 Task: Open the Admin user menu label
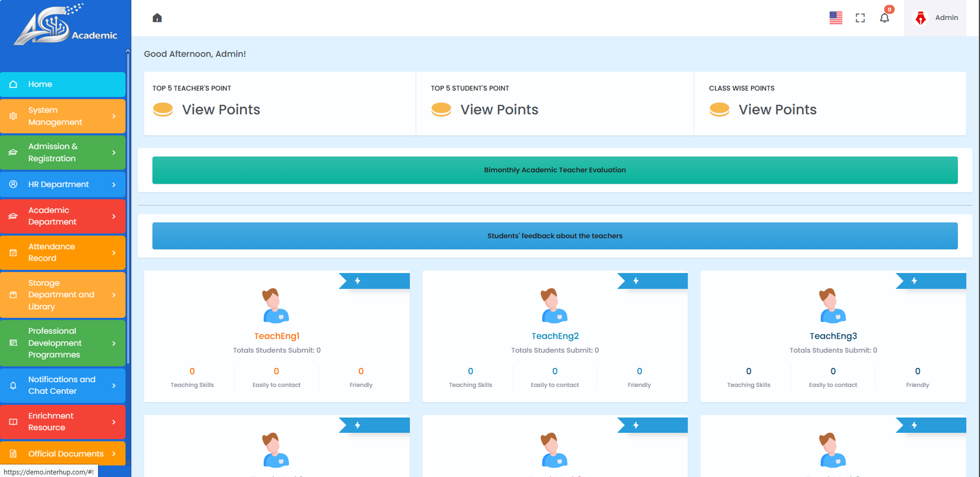946,18
